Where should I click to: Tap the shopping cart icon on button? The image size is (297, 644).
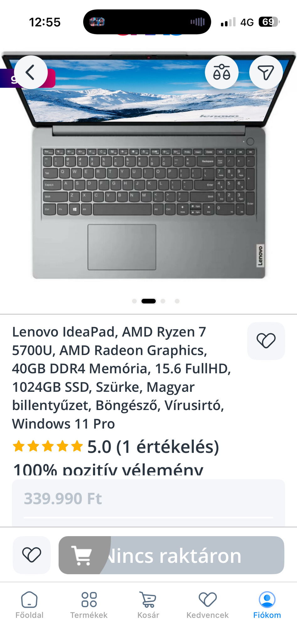coord(82,555)
